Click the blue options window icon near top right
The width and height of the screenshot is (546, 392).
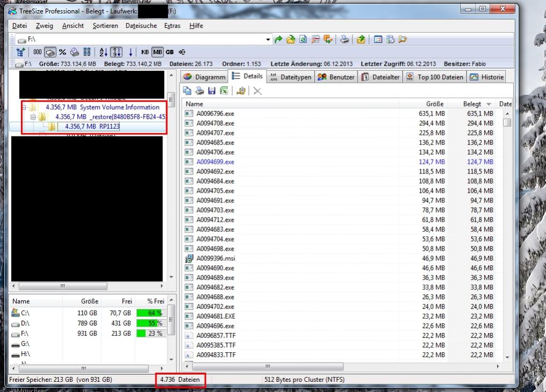click(378, 40)
